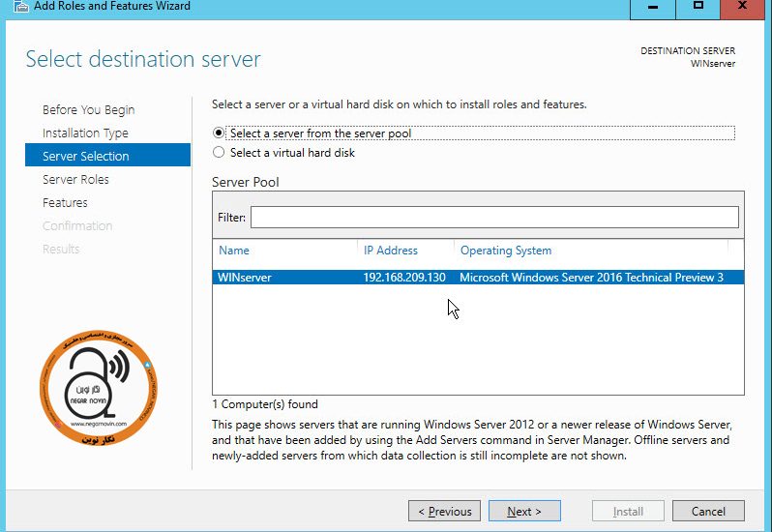Sort by the IP Address column header
This screenshot has width=772, height=532.
[x=391, y=251]
